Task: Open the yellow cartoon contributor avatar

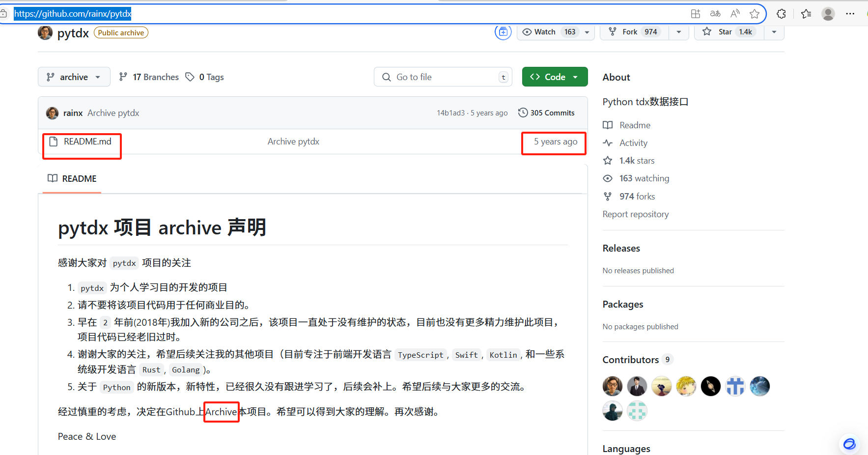Action: pos(686,386)
